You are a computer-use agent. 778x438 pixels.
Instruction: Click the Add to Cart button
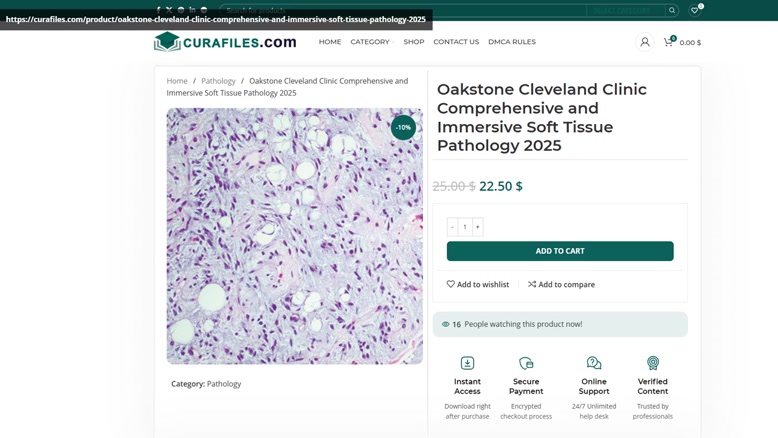click(x=560, y=251)
